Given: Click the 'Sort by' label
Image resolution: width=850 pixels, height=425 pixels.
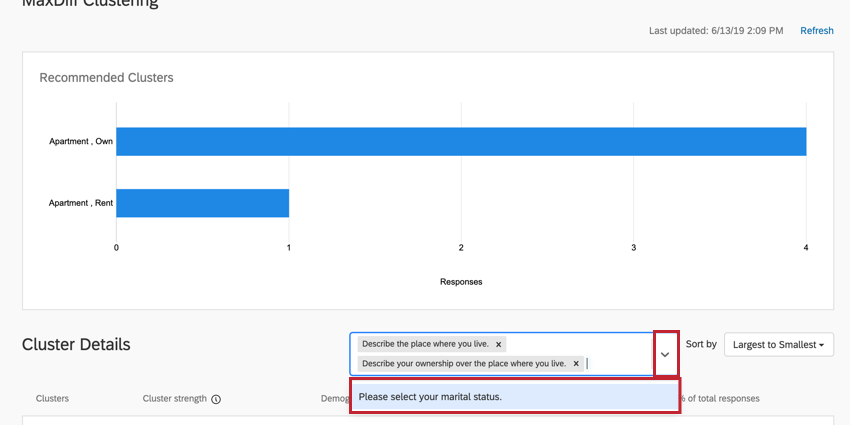Looking at the screenshot, I should pyautogui.click(x=701, y=344).
